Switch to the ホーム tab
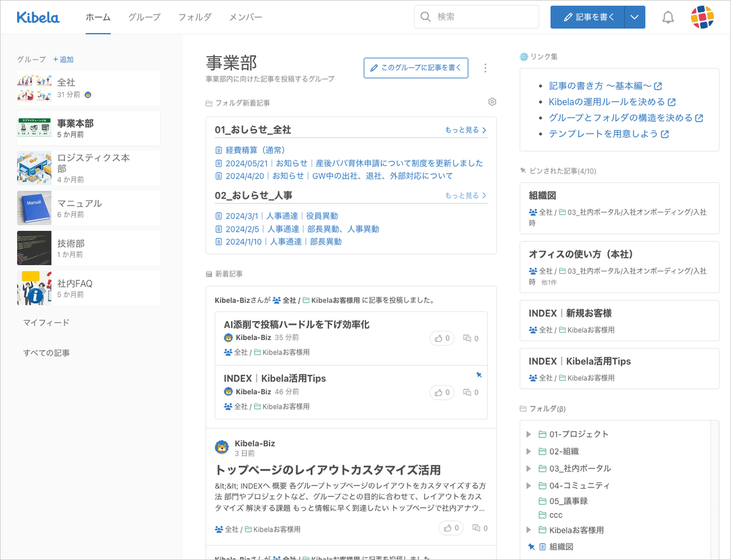The image size is (731, 560). 98,17
